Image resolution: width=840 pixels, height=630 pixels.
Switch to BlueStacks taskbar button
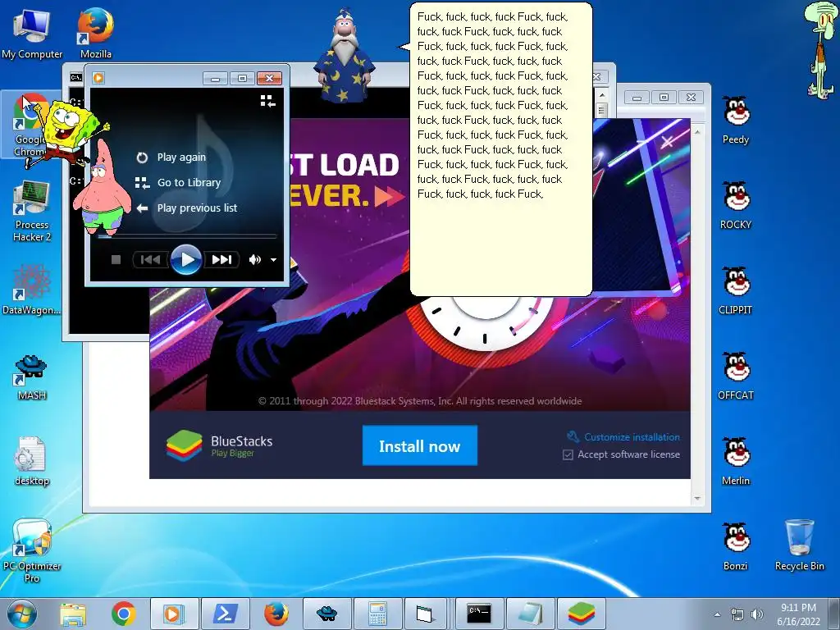point(582,614)
